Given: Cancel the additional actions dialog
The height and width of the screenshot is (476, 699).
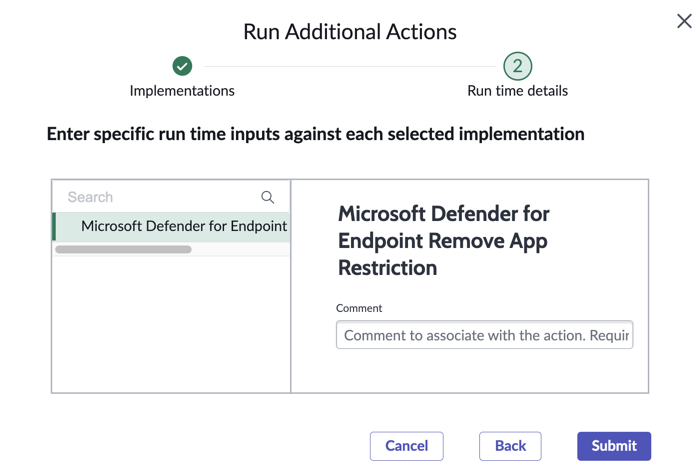Looking at the screenshot, I should pyautogui.click(x=407, y=446).
